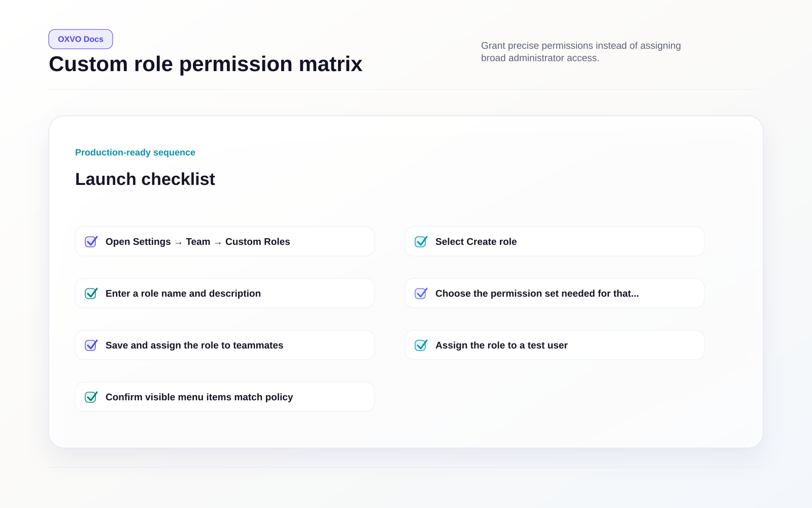Click the Custom role permission matrix heading

(x=206, y=64)
